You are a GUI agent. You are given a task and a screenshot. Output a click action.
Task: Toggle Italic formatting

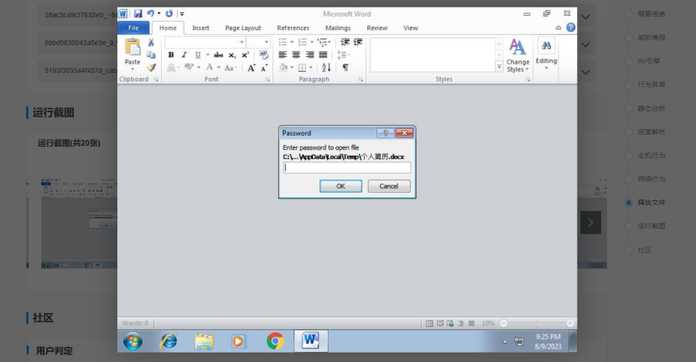tap(184, 55)
